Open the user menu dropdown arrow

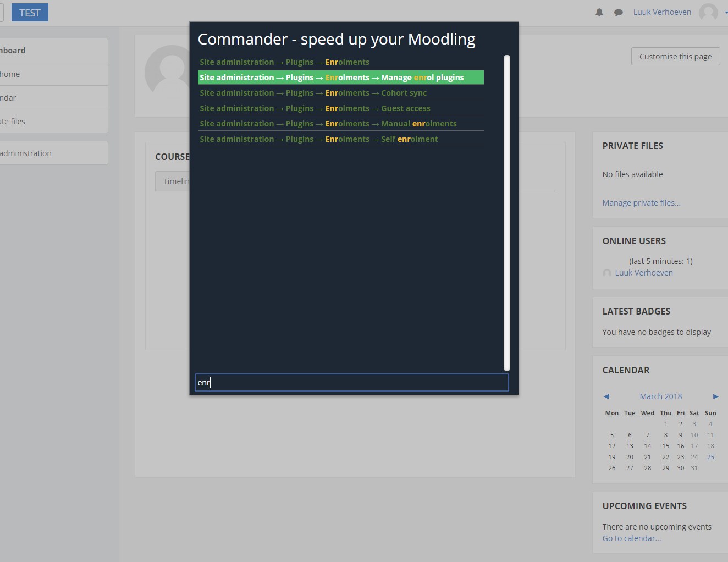pos(726,13)
